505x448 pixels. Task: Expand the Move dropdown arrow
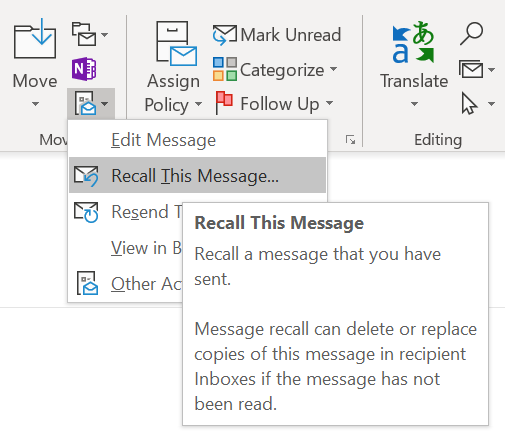point(35,104)
